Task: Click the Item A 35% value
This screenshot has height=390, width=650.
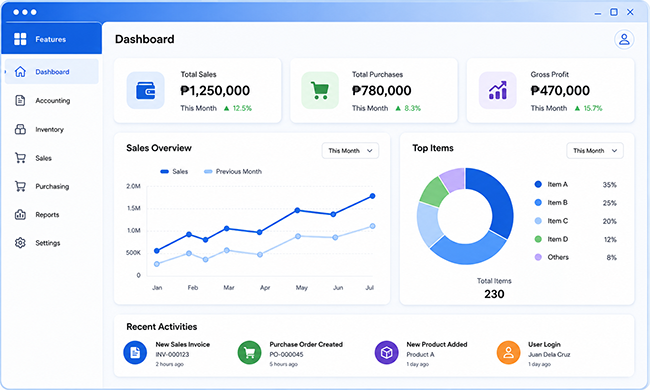Action: [x=609, y=185]
